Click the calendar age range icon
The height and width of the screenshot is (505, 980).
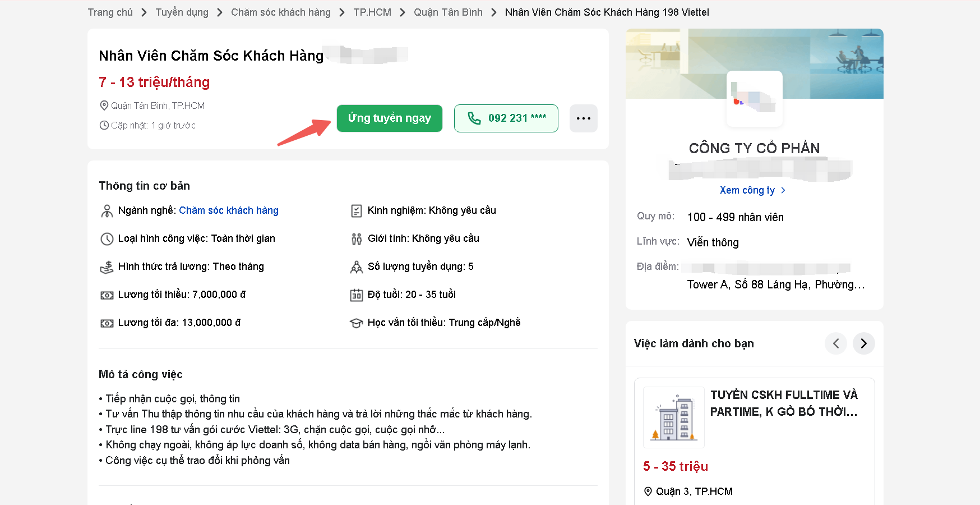coord(356,295)
